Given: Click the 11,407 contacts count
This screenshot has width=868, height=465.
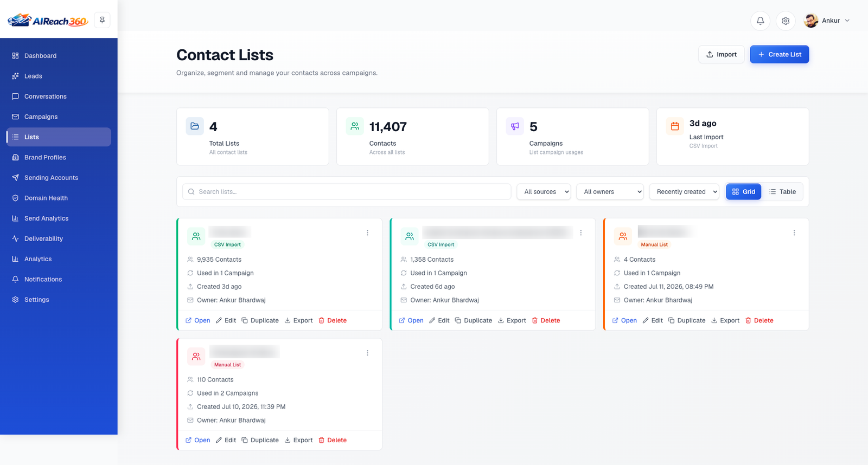Looking at the screenshot, I should click(x=388, y=127).
